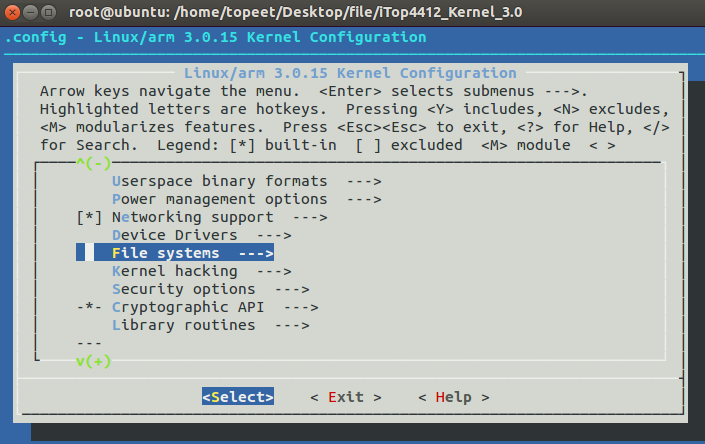This screenshot has width=705, height=444.
Task: Click the <Select> button
Action: (x=238, y=397)
